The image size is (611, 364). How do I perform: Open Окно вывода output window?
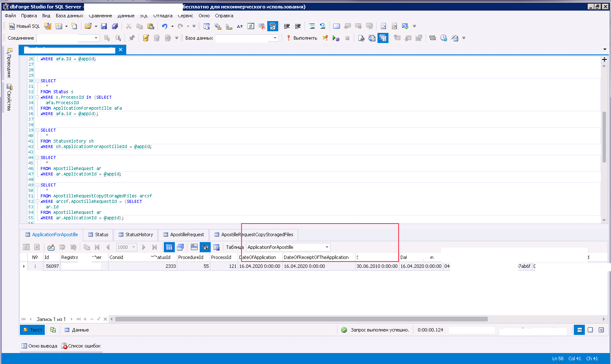[x=39, y=346]
